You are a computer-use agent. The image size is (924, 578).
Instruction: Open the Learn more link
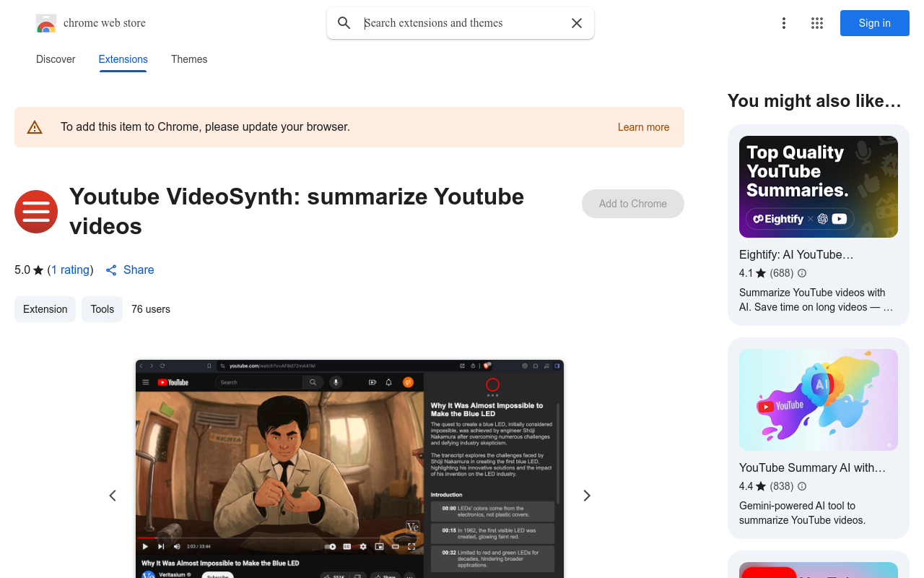[643, 127]
